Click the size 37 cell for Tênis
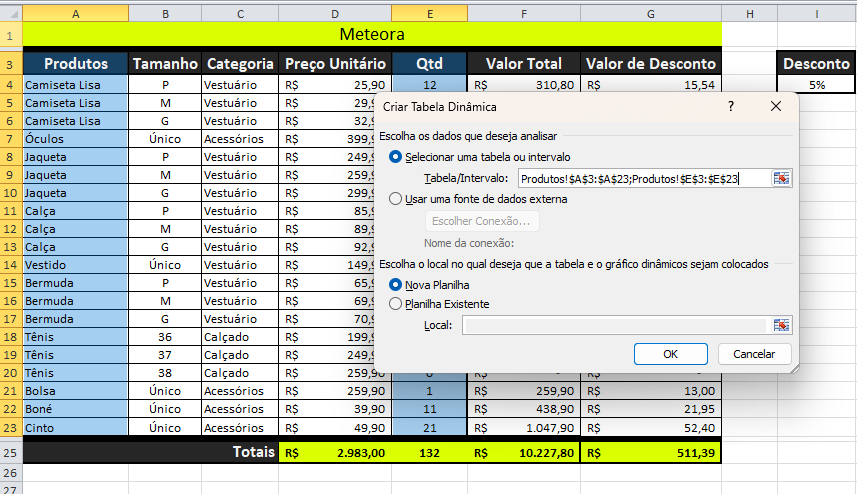The image size is (857, 494). pyautogui.click(x=165, y=355)
